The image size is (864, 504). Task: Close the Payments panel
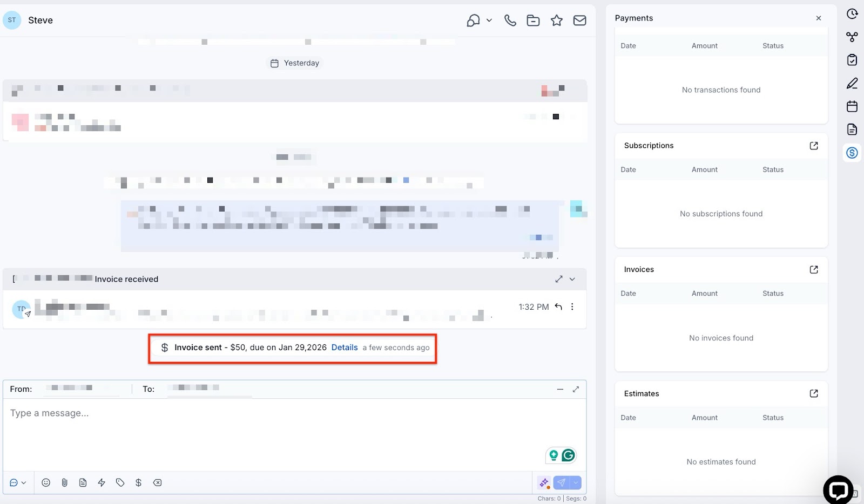(x=819, y=18)
